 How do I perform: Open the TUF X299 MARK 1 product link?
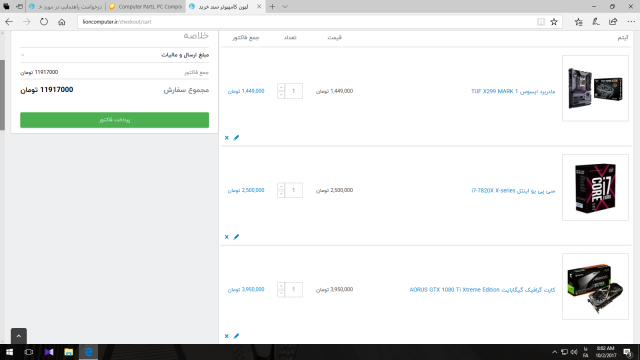coord(513,91)
